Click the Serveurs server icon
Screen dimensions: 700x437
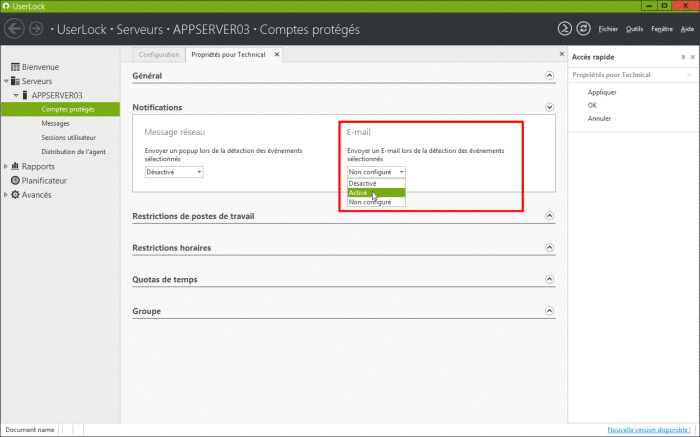(x=15, y=81)
